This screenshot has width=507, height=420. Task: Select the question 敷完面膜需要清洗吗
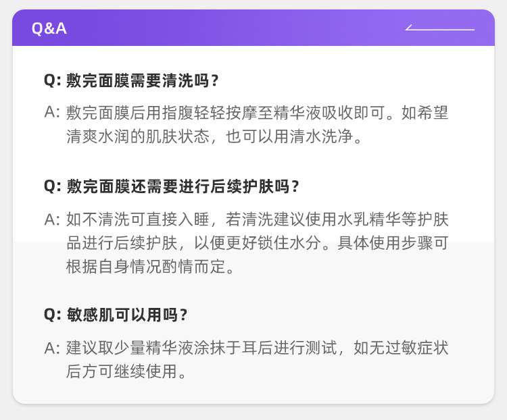[143, 81]
